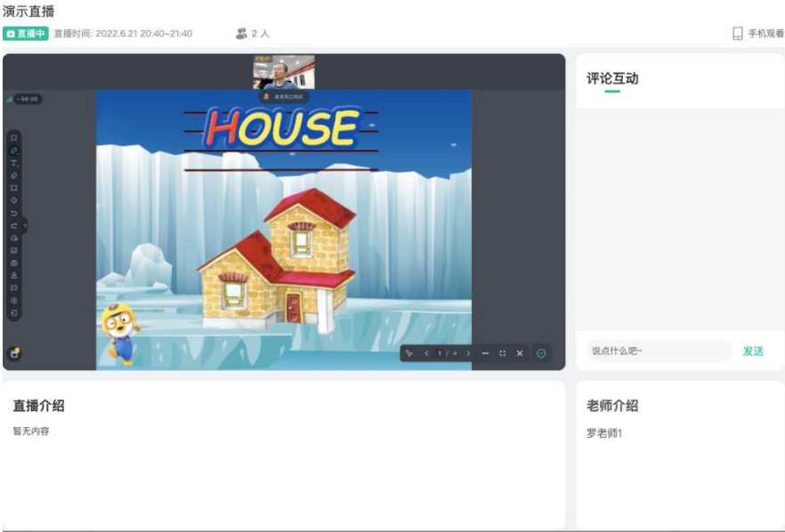Viewport: 785px width, 532px height.
Task: Undo the last whiteboard action
Action: (x=14, y=214)
